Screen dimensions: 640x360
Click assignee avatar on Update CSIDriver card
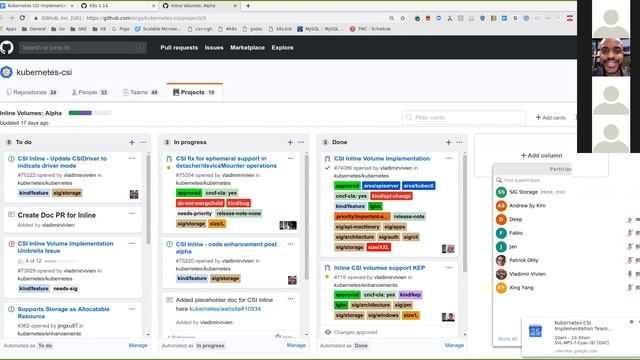point(134,194)
